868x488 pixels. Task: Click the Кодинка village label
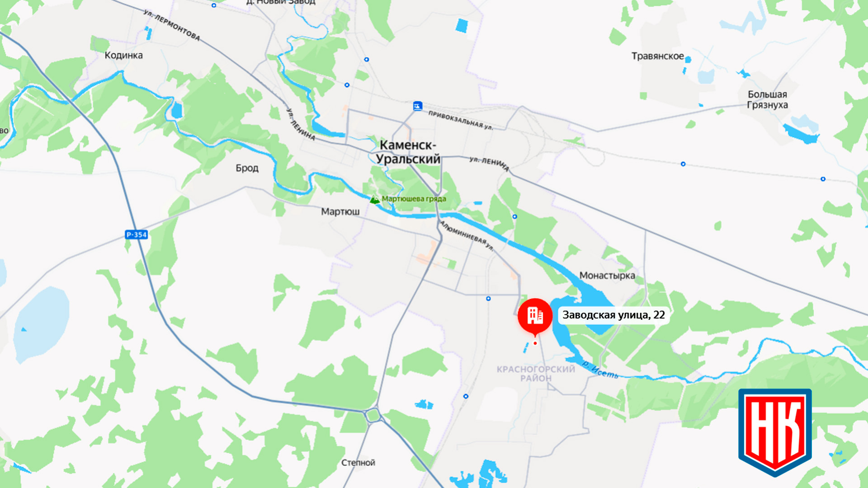(124, 55)
